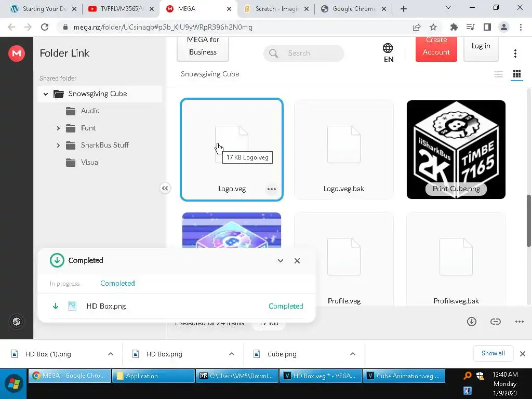This screenshot has height=399, width=532.
Task: Close the Chrome downloads bar
Action: click(x=523, y=354)
